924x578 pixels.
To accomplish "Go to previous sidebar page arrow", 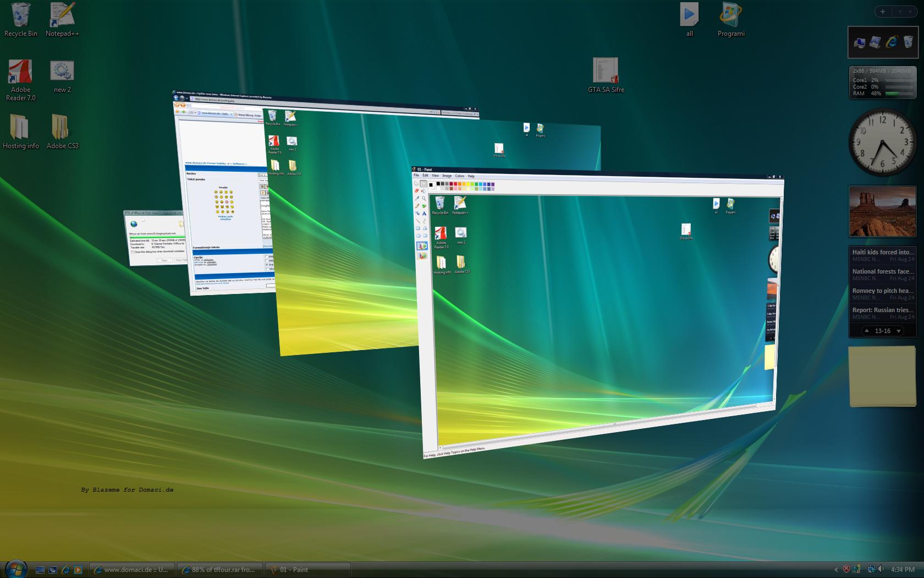I will click(900, 11).
